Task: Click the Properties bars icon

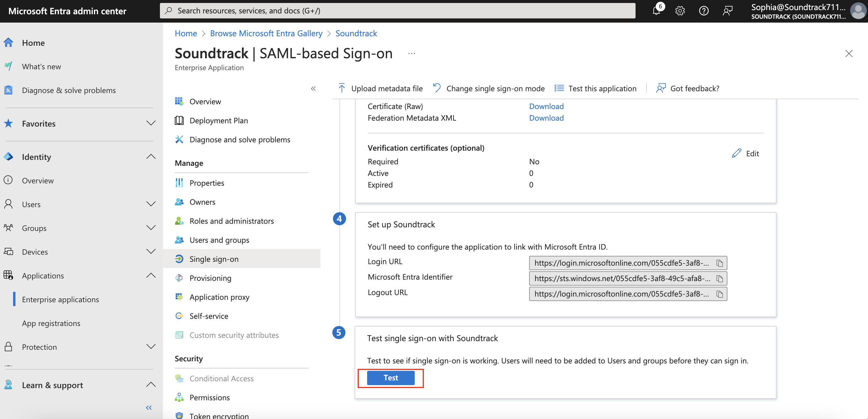Action: [179, 183]
